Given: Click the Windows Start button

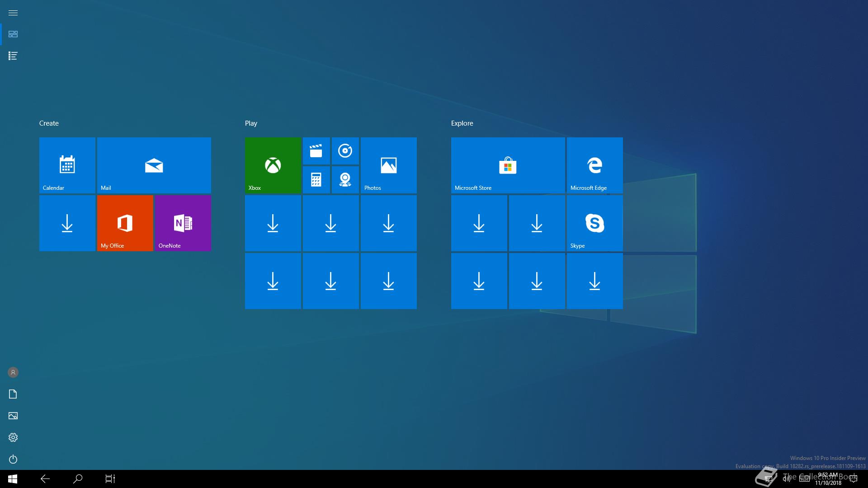Looking at the screenshot, I should tap(13, 479).
